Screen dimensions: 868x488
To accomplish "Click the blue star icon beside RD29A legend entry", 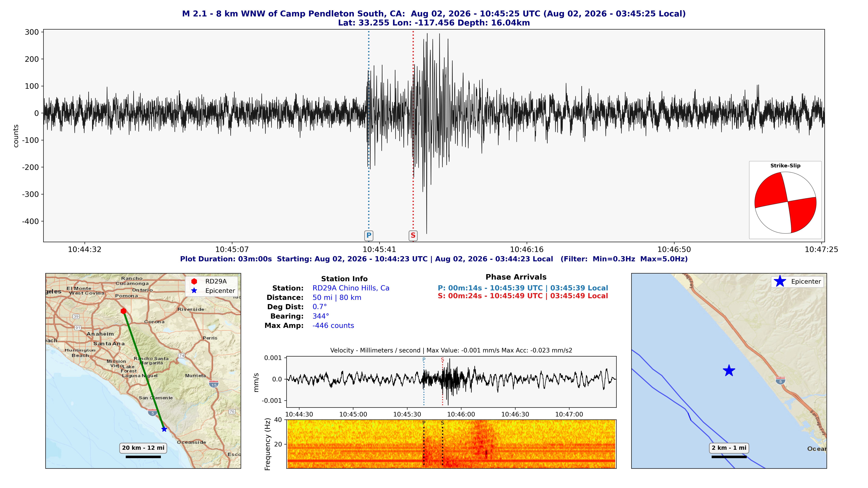I will (x=194, y=291).
